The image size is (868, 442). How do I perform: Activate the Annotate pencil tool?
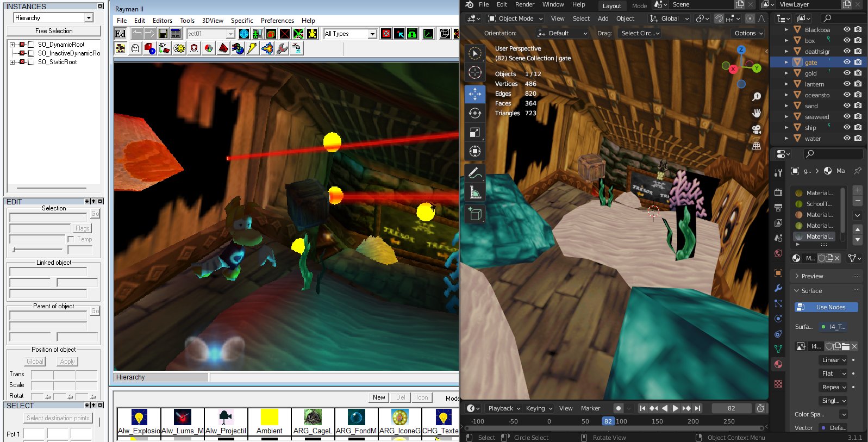474,173
